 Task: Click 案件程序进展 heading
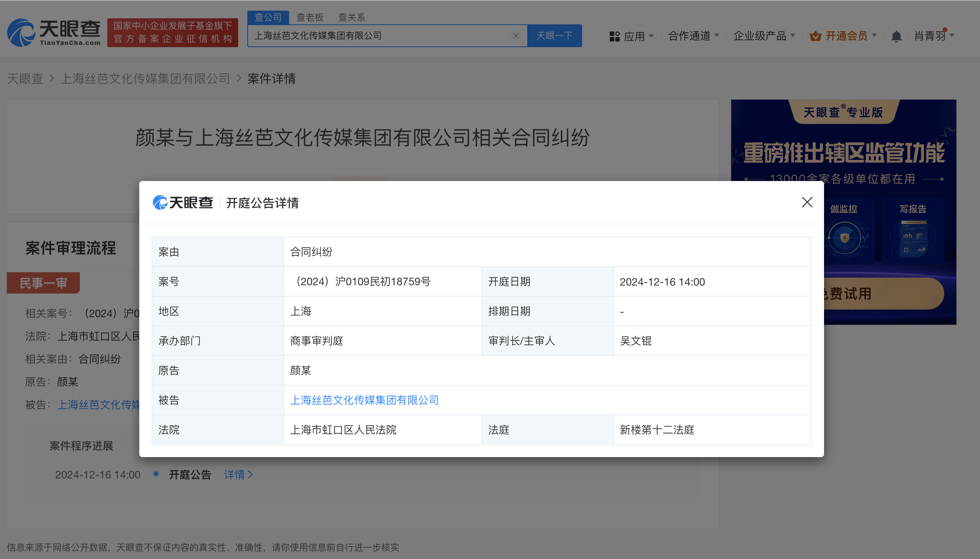point(81,446)
